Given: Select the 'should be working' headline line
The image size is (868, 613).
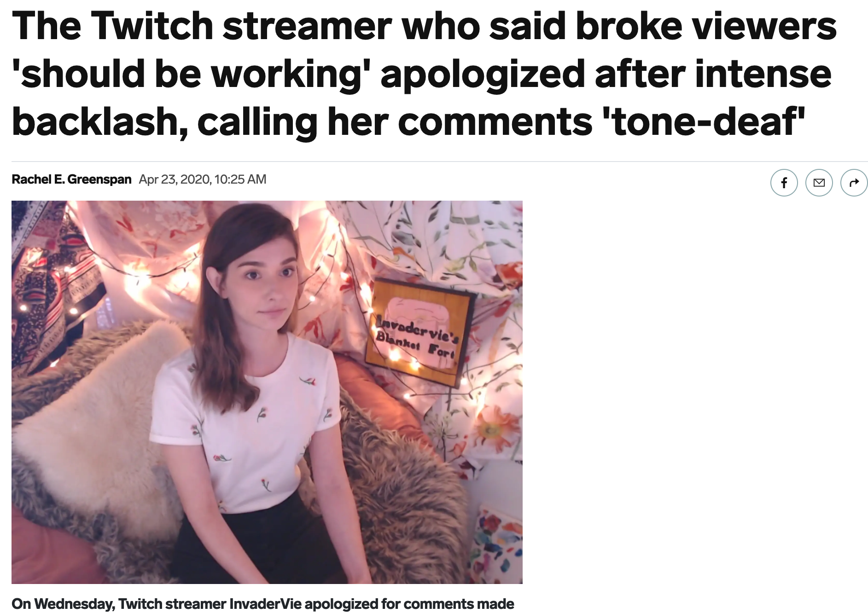Looking at the screenshot, I should [x=421, y=75].
